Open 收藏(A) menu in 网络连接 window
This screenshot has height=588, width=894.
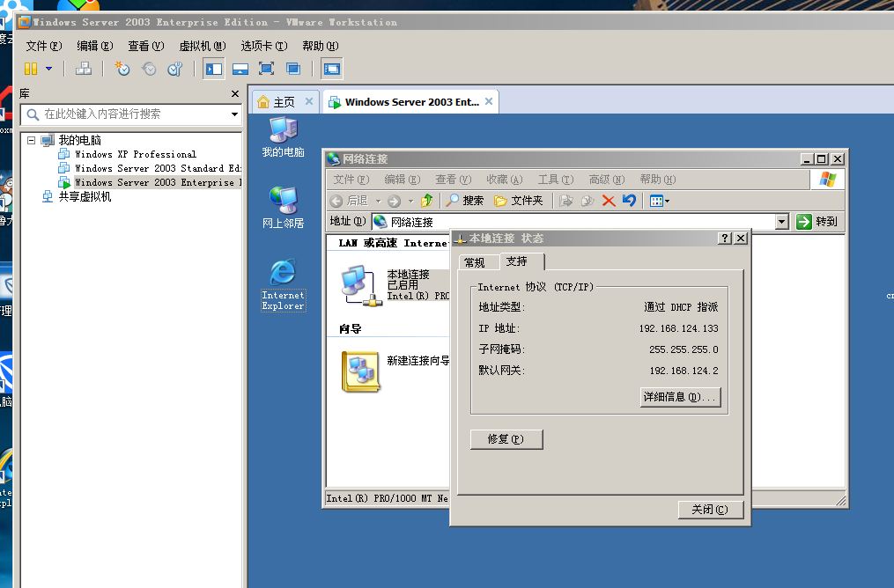[504, 180]
